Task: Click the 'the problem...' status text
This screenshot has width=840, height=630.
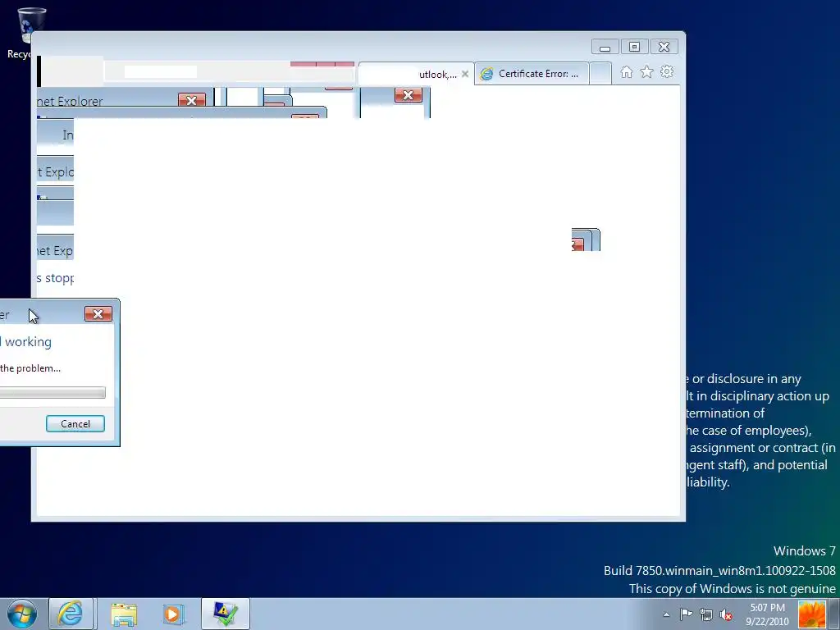Action: point(30,368)
